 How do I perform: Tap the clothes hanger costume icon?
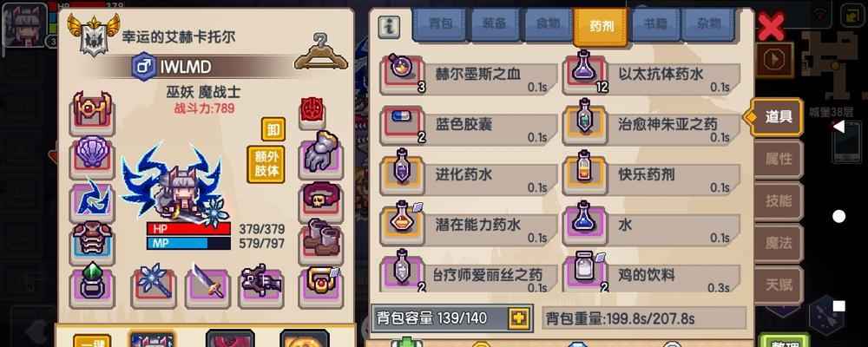321,52
